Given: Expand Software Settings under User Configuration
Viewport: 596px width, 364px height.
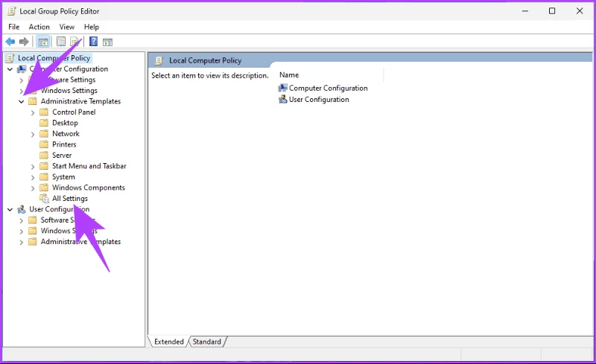Looking at the screenshot, I should pyautogui.click(x=22, y=220).
